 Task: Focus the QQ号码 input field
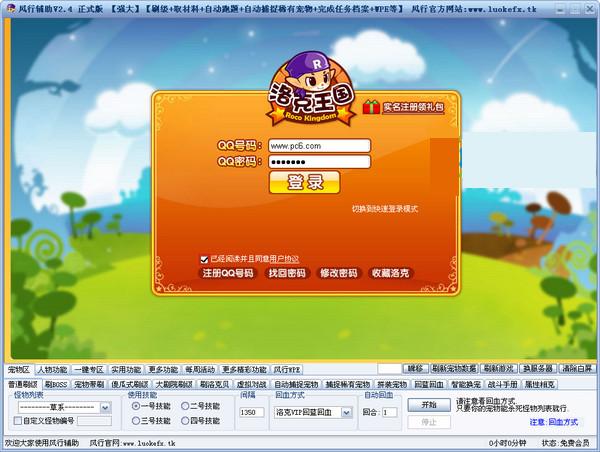click(x=320, y=146)
